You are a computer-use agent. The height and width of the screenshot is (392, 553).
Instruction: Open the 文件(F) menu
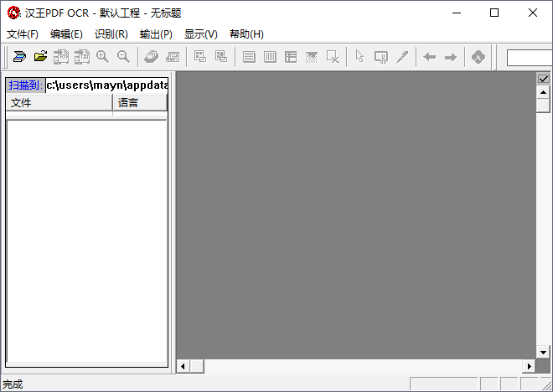tap(23, 34)
